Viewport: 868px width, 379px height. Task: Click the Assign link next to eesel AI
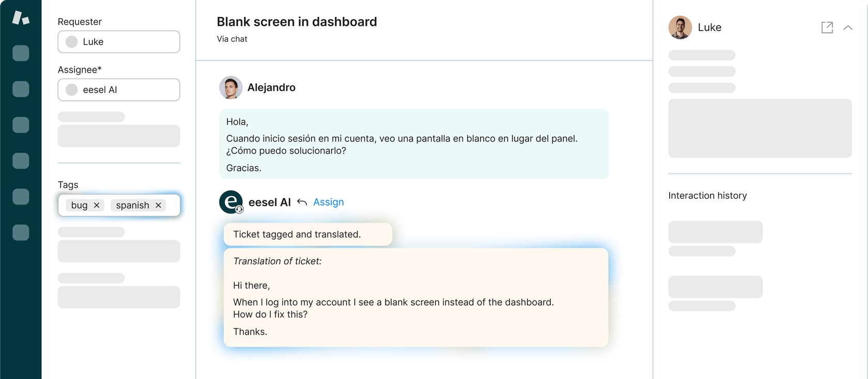coord(328,202)
